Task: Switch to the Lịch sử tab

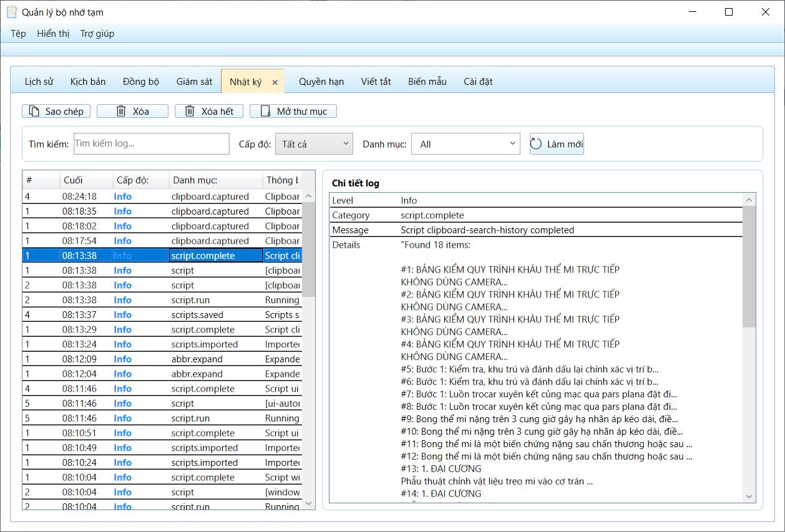Action: pos(39,82)
